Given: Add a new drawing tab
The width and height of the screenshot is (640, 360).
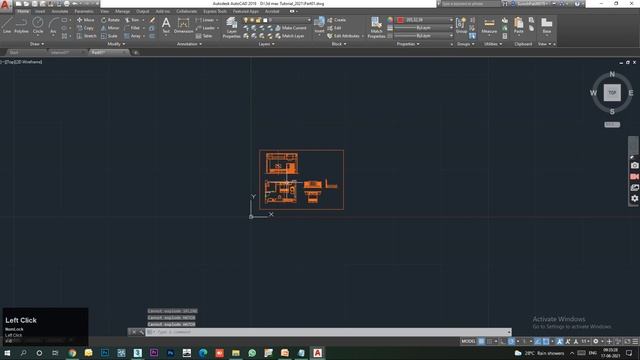Looking at the screenshot, I should [136, 52].
